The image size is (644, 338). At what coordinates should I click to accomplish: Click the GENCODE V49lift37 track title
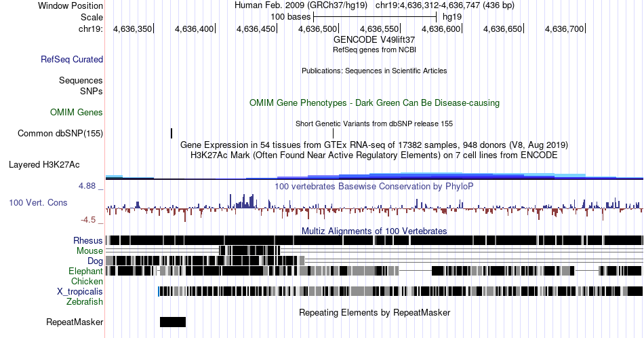point(374,40)
